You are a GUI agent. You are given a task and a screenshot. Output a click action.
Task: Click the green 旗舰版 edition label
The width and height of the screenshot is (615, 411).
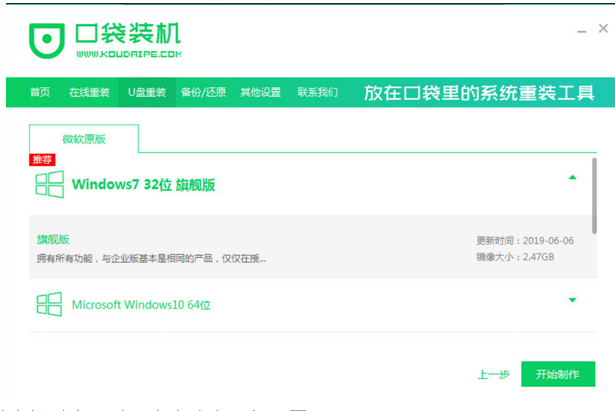53,239
